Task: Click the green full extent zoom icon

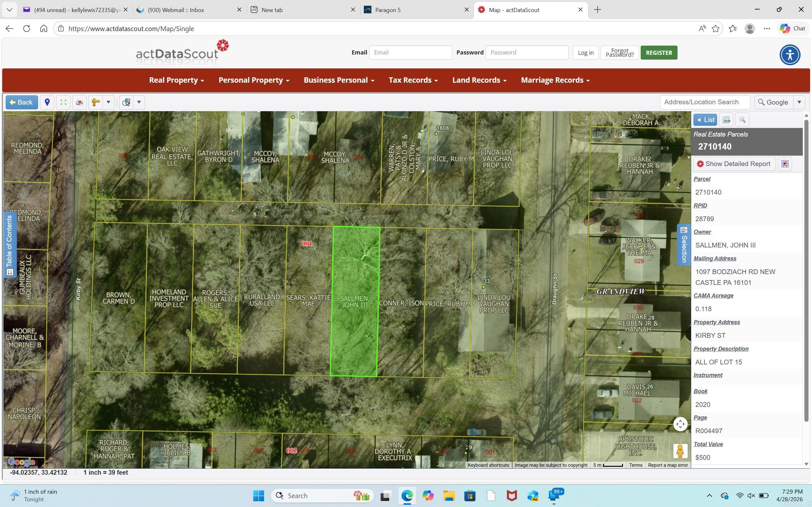Action: (63, 102)
